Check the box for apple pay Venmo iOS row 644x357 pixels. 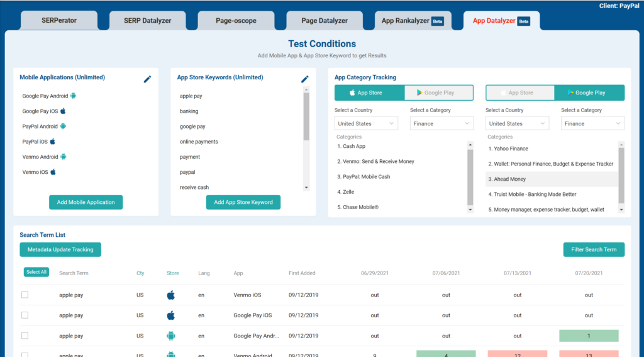[25, 295]
